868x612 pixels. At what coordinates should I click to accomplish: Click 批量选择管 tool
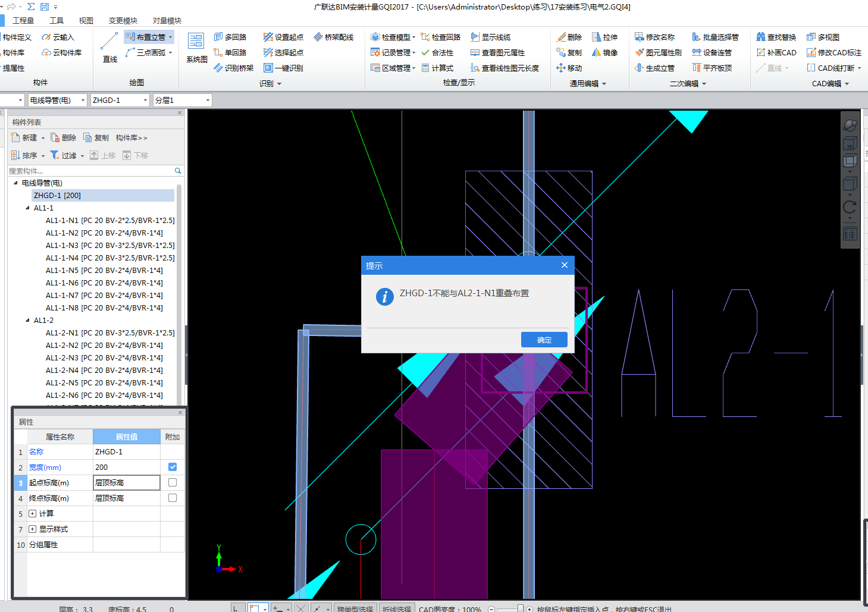pyautogui.click(x=715, y=37)
